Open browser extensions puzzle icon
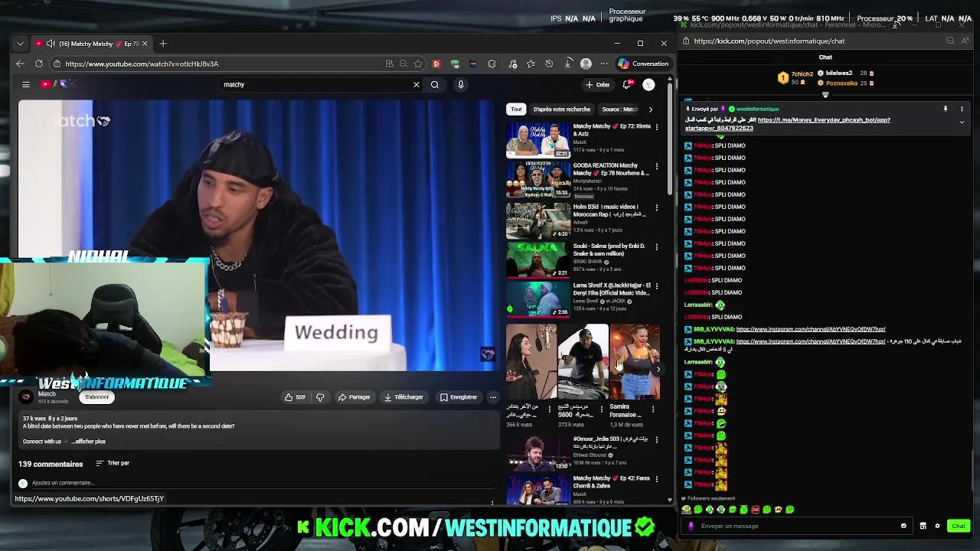This screenshot has height=551, width=980. (492, 64)
